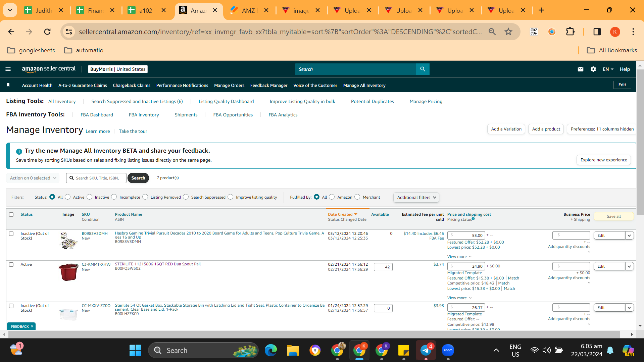This screenshot has width=644, height=362.
Task: Click the SKU search input field
Action: click(x=96, y=178)
